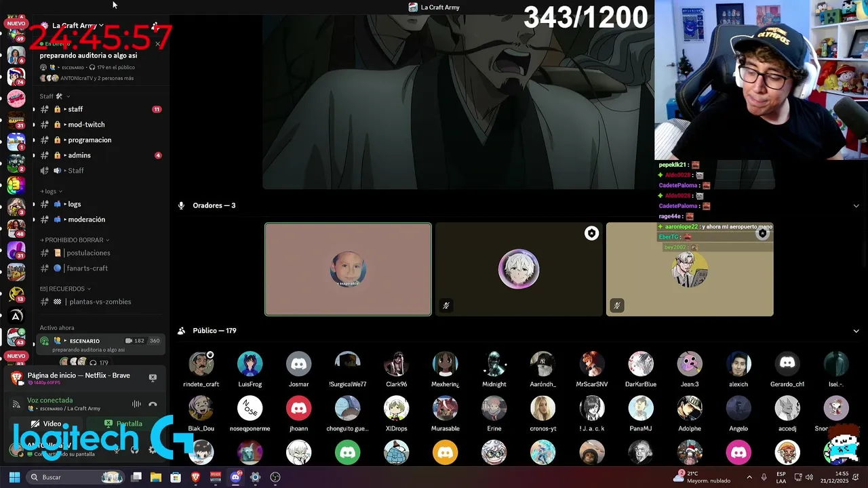
Task: Click muted mic icon on third speaker tile
Action: (616, 306)
